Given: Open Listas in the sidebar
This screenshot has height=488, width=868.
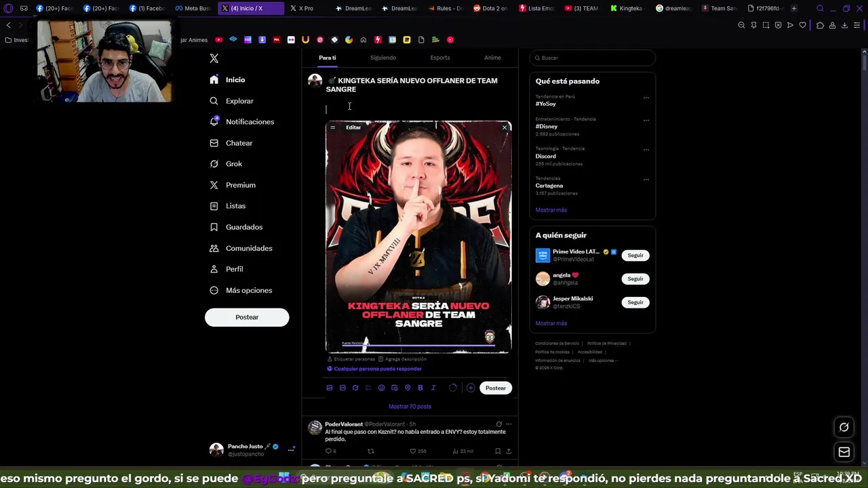Looking at the screenshot, I should 228,206.
